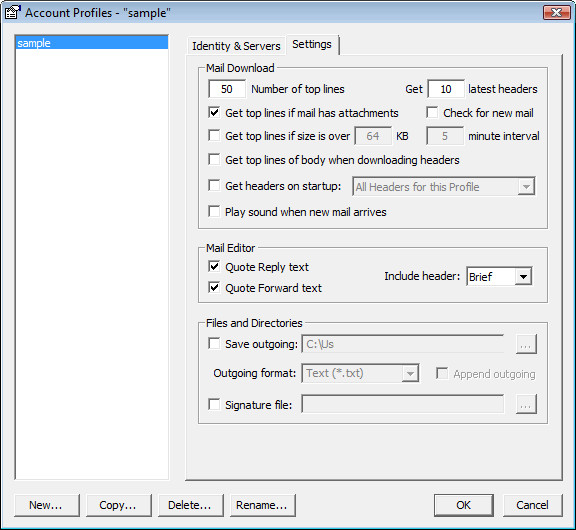Open the Include header Brief dropdown
The width and height of the screenshot is (576, 530).
499,276
